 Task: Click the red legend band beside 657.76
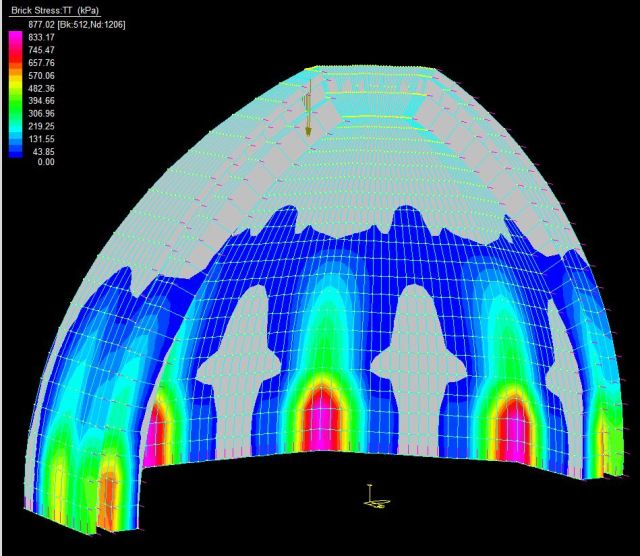(x=15, y=63)
